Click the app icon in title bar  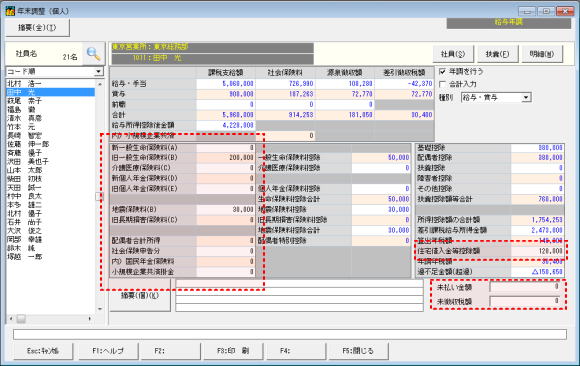[10, 11]
